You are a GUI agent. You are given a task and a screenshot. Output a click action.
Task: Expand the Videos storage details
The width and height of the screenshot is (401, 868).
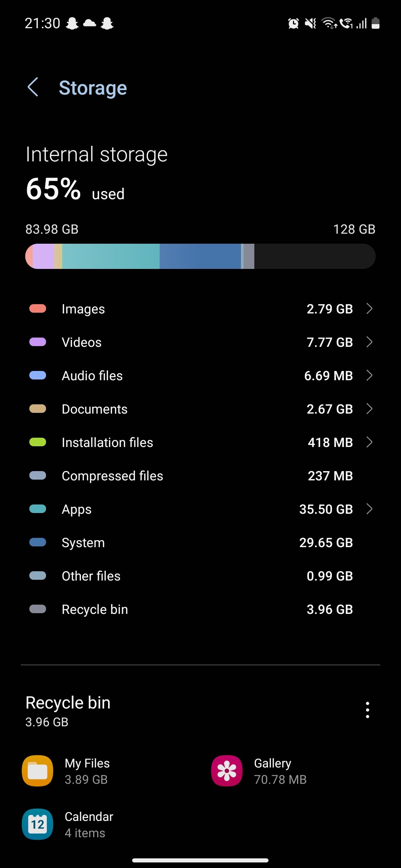click(x=369, y=342)
